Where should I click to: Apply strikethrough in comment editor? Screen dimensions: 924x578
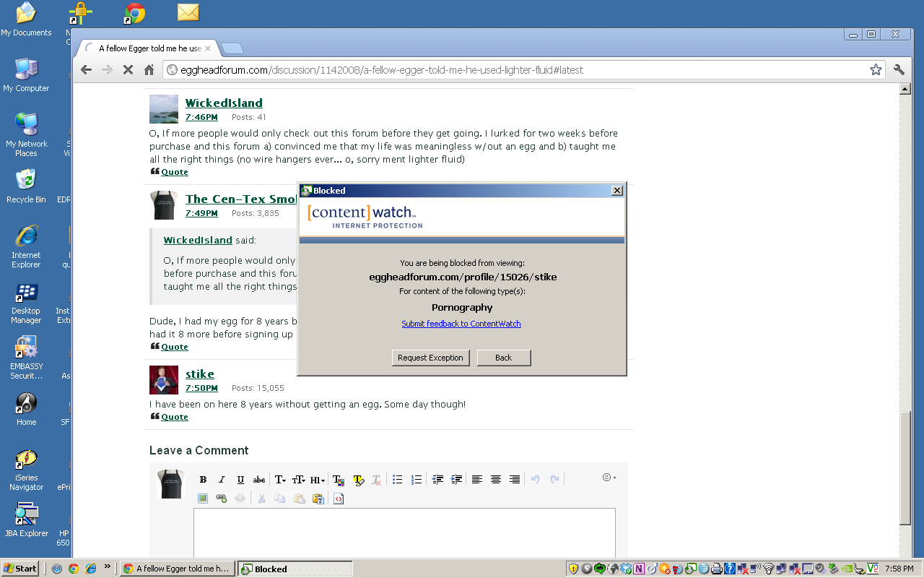pos(259,480)
